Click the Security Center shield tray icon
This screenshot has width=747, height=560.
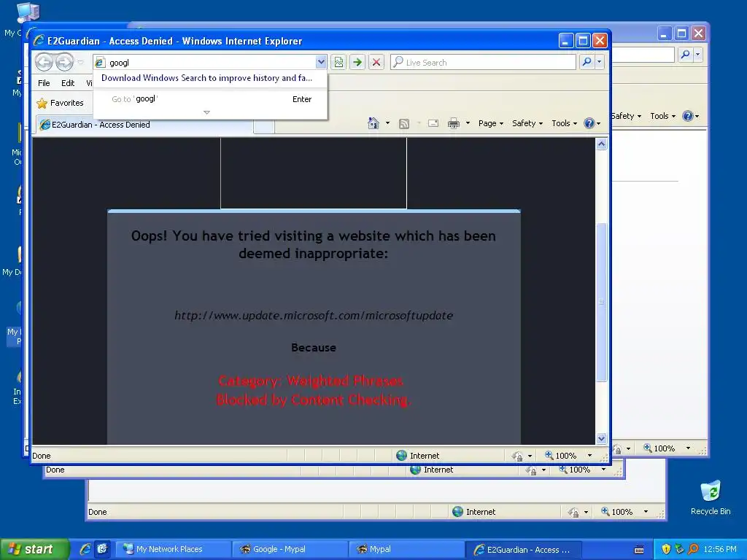tap(666, 549)
